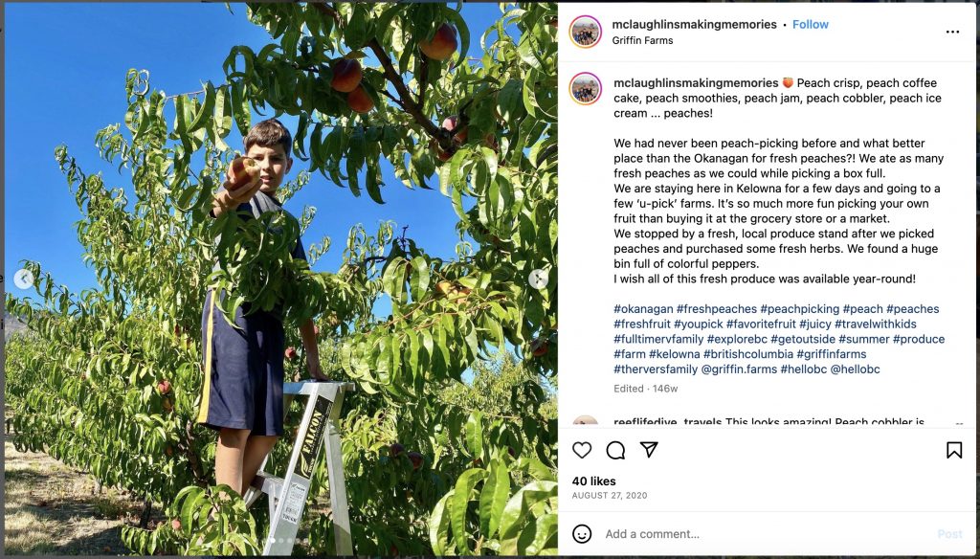Open the emoji picker smiley icon

(x=582, y=533)
